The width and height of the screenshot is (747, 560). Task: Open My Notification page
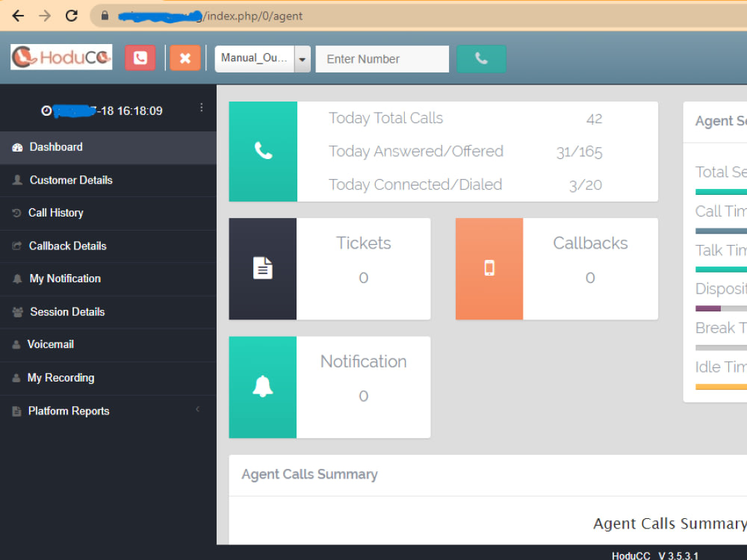click(108, 279)
